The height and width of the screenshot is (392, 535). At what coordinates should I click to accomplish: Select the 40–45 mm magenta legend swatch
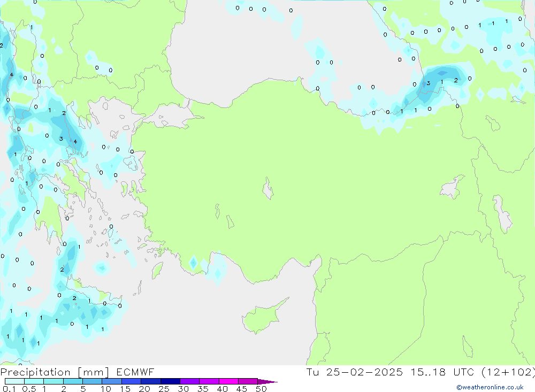(x=228, y=381)
